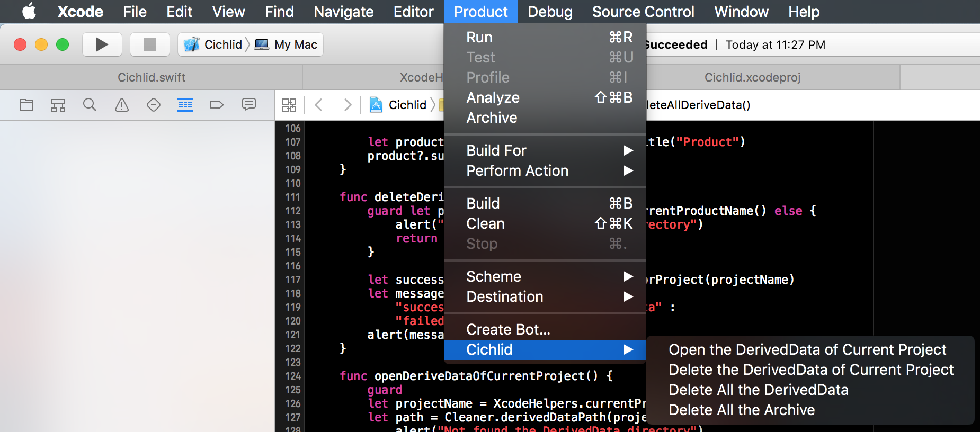Click the Run play button in toolbar

[x=102, y=44]
